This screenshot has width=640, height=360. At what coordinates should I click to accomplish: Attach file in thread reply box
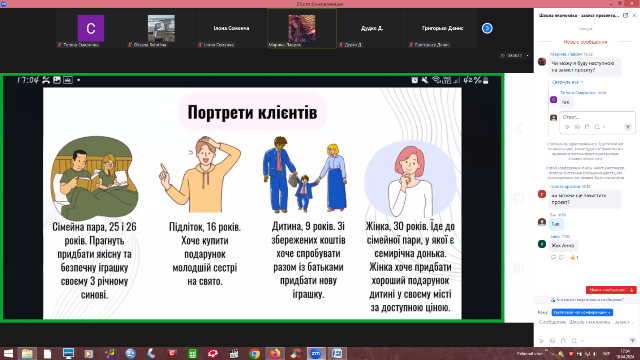(x=587, y=127)
